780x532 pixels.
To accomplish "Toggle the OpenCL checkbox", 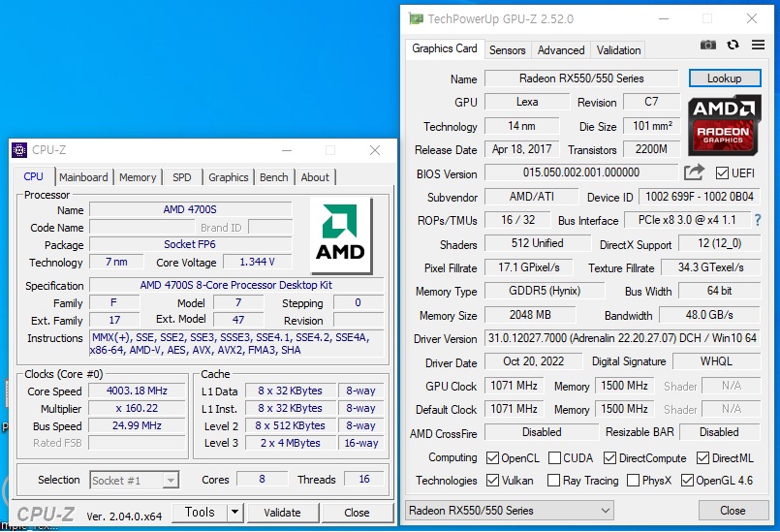I will click(x=492, y=457).
